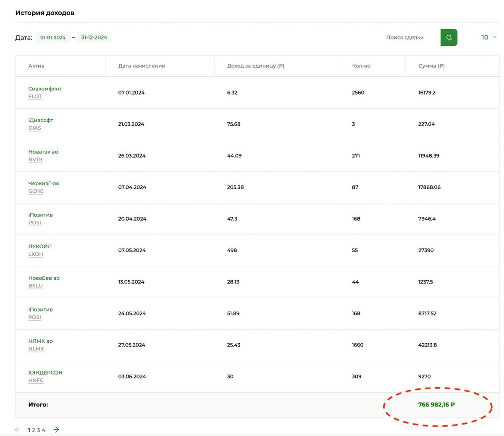Screen dimensions: 504x436
Task: Go to next page with right arrow
Action: tap(56, 430)
